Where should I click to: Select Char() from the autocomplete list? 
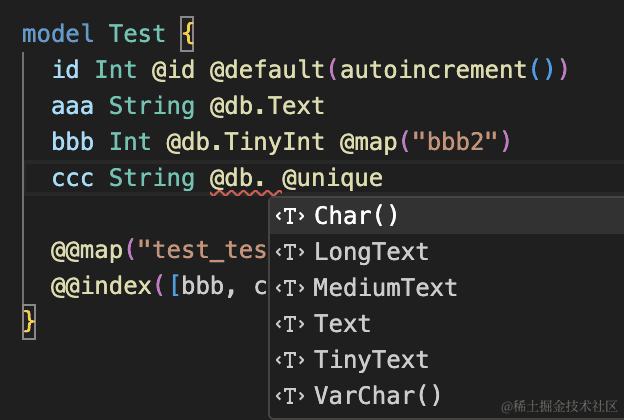tap(356, 216)
